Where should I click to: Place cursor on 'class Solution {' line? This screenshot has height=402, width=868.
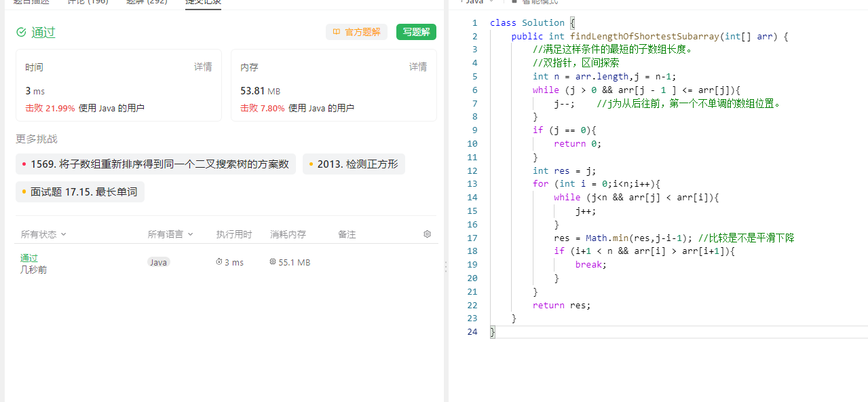(x=533, y=22)
